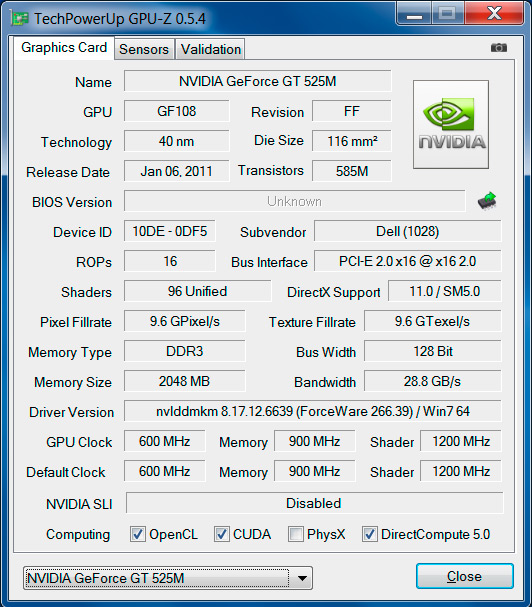Click the Name field NVIDIA GeForce GT 525M

257,81
